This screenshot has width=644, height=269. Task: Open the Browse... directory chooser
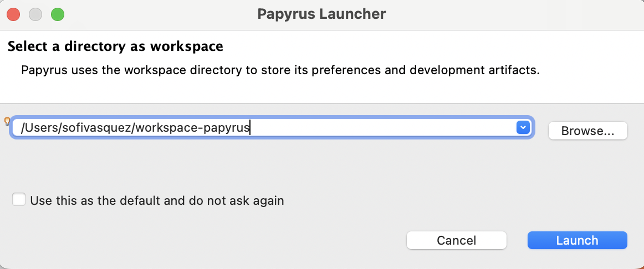[x=587, y=131]
